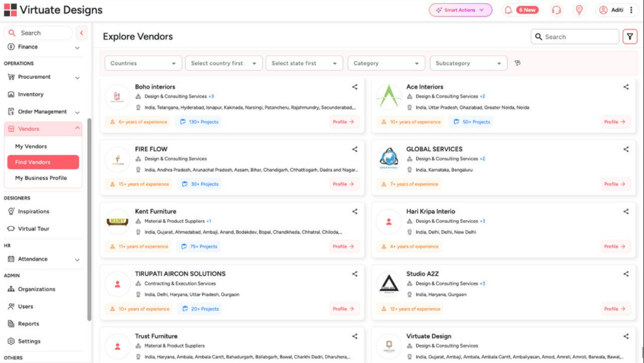Open My Vendors submenu item
This screenshot has height=363, width=644.
pos(31,147)
